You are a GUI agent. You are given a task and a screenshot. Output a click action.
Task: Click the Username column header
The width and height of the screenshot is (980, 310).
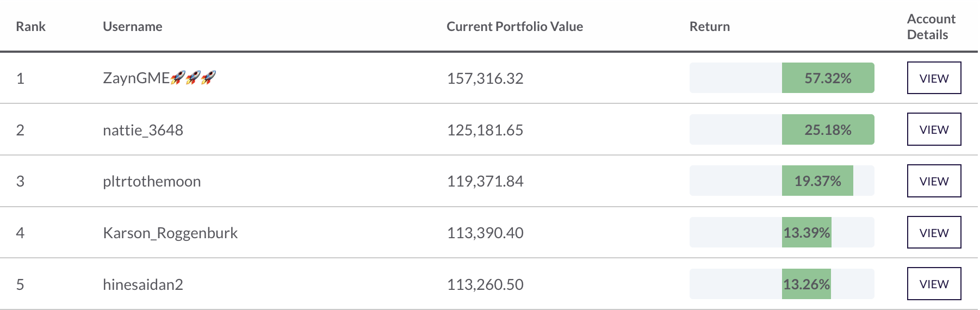pyautogui.click(x=132, y=27)
